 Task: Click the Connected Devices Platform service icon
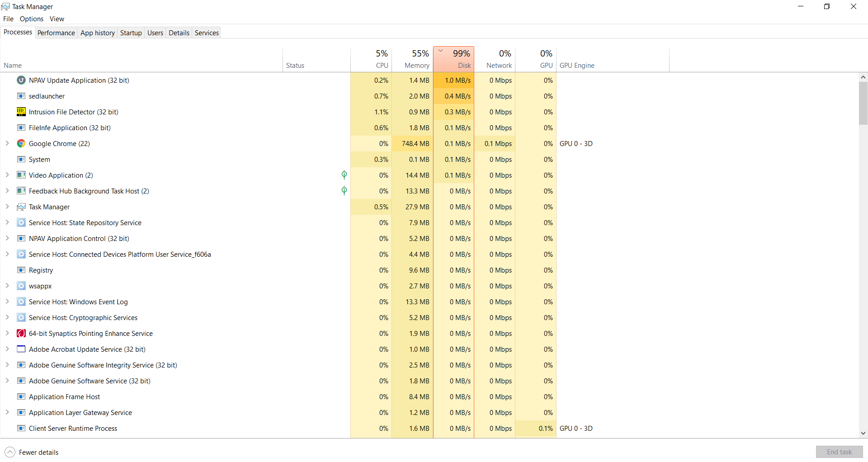point(21,254)
